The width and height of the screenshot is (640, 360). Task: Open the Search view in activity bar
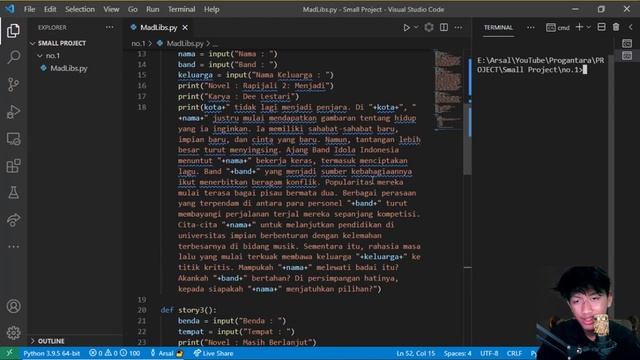point(13,57)
